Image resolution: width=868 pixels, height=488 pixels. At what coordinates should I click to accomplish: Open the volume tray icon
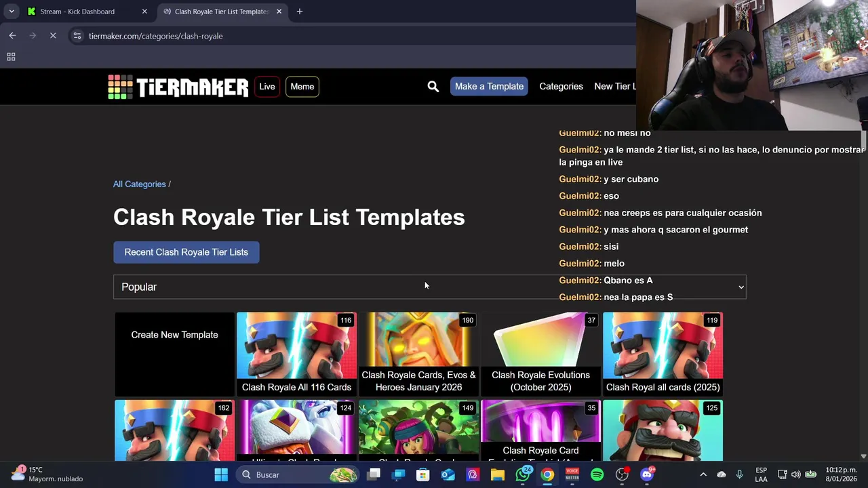click(796, 474)
